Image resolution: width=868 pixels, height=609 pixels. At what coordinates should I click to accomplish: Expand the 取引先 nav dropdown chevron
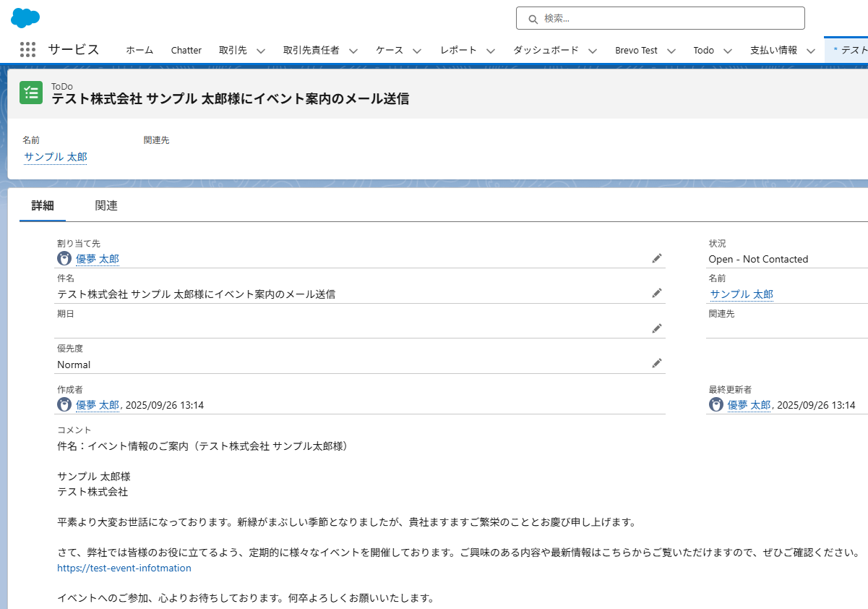tap(261, 51)
